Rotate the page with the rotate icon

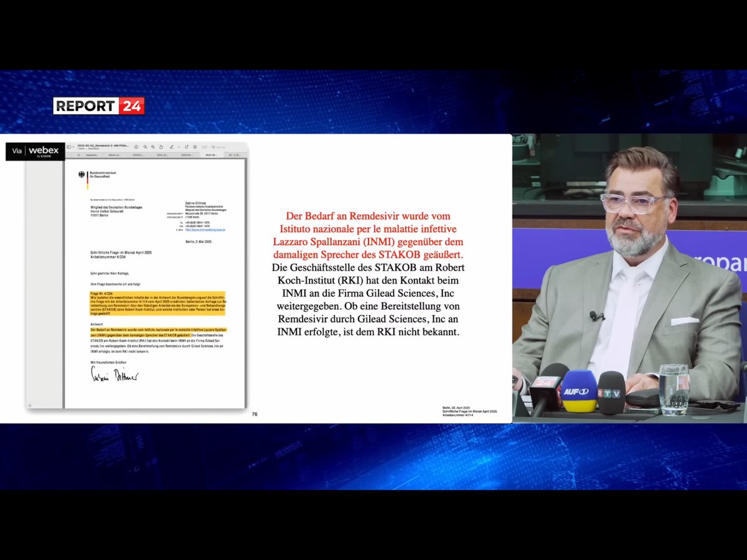186,147
